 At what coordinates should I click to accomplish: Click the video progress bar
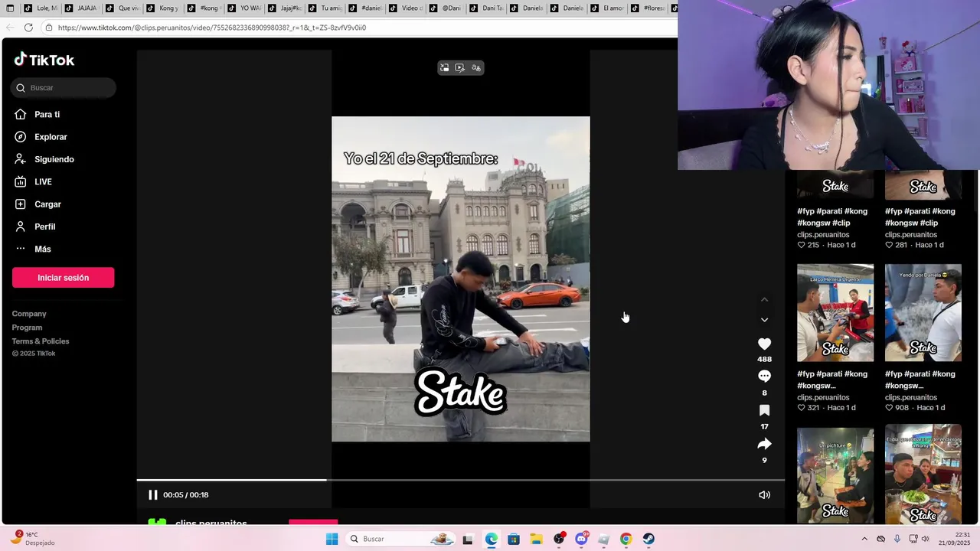461,480
